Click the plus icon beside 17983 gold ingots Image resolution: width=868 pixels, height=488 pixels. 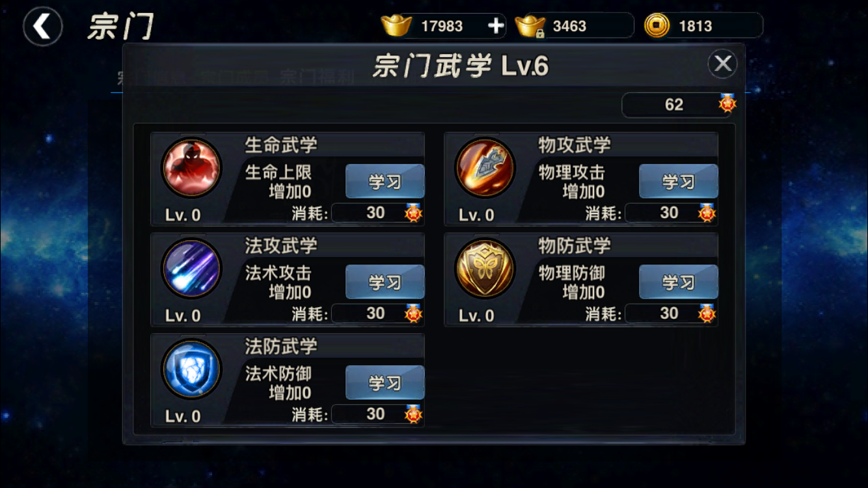click(x=496, y=26)
